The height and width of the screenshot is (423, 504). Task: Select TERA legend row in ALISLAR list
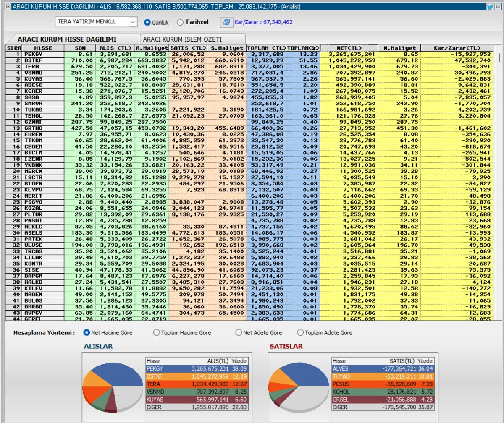coord(197,384)
